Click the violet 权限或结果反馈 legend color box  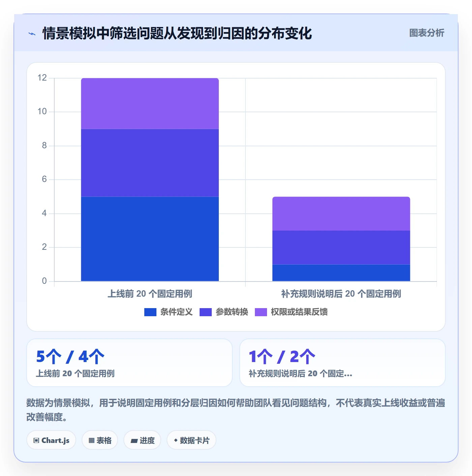[261, 312]
